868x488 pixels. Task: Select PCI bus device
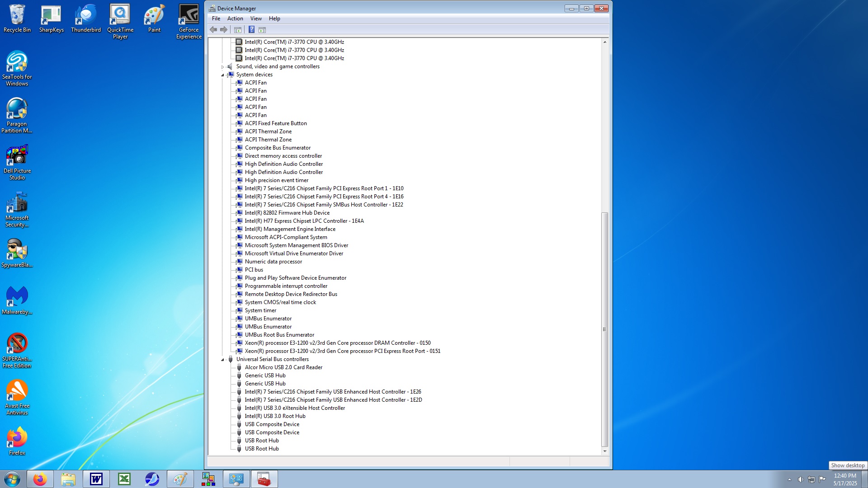[254, 270]
